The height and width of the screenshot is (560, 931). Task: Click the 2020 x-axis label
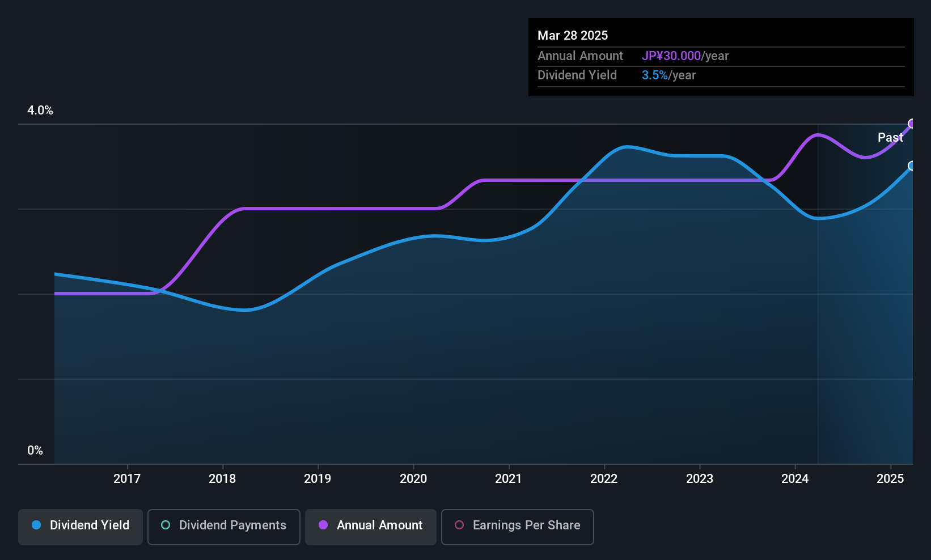[x=413, y=479]
